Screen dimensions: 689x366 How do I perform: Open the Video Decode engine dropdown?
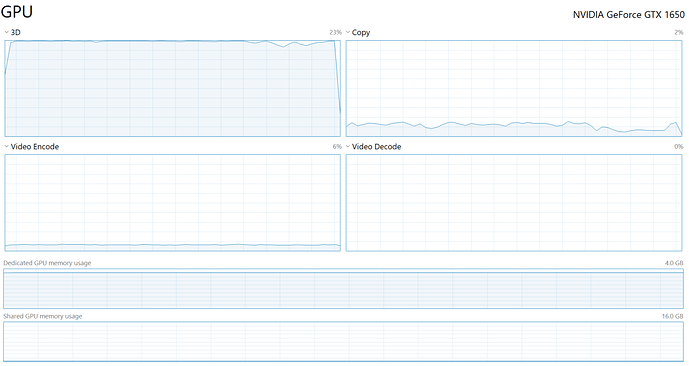[348, 146]
